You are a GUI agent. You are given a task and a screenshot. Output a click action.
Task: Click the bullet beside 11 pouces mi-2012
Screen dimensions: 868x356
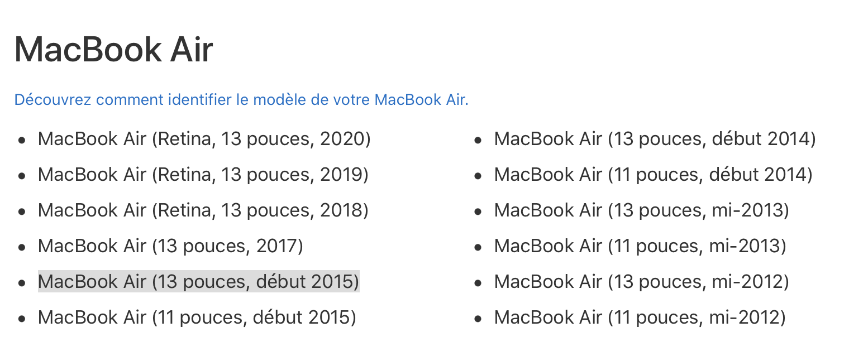pyautogui.click(x=478, y=319)
